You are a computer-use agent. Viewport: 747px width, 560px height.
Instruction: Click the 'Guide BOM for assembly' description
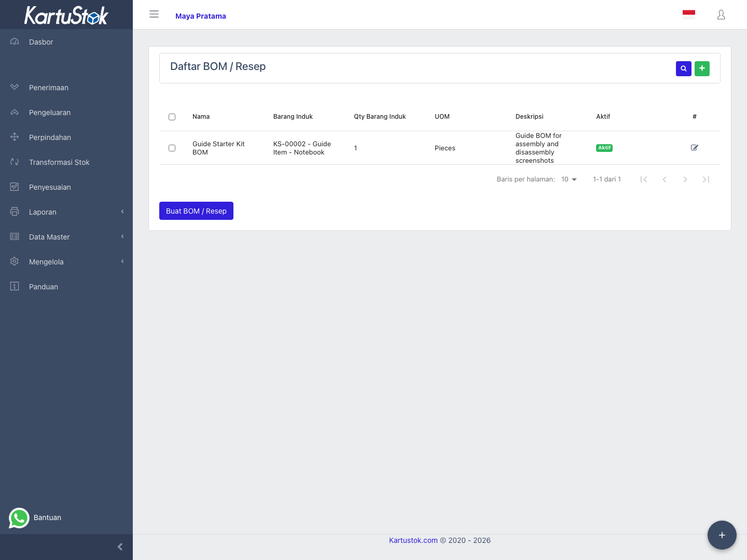click(538, 148)
